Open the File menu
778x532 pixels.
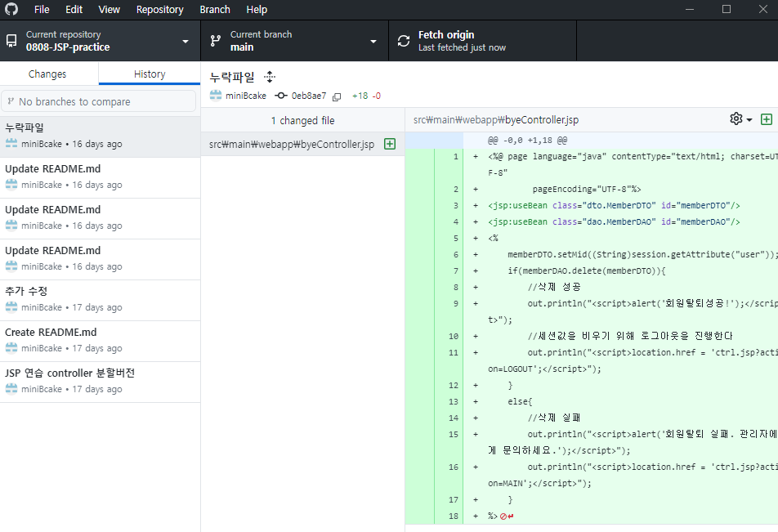point(42,10)
